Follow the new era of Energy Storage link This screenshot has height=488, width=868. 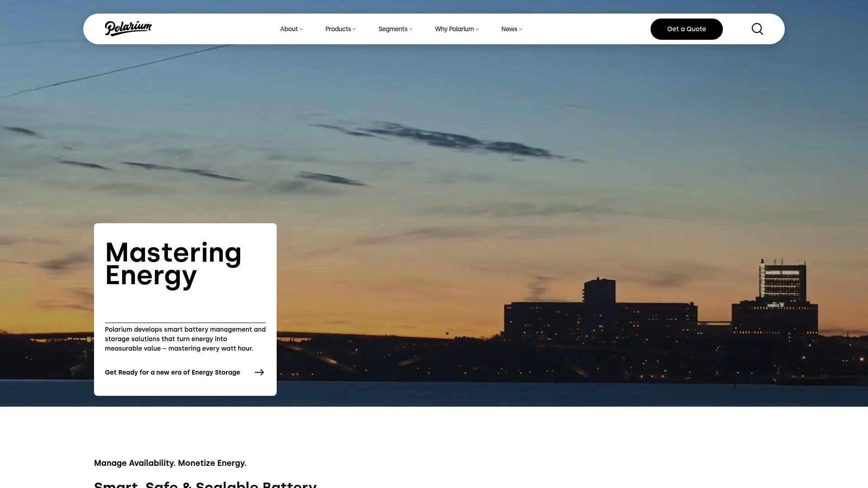point(172,372)
